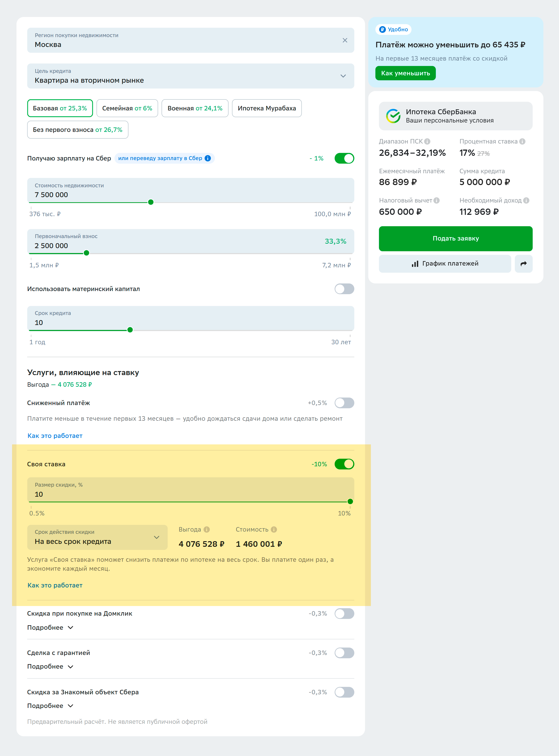Expand Подробнее under Сделка с гарантией
559x756 pixels.
50,667
